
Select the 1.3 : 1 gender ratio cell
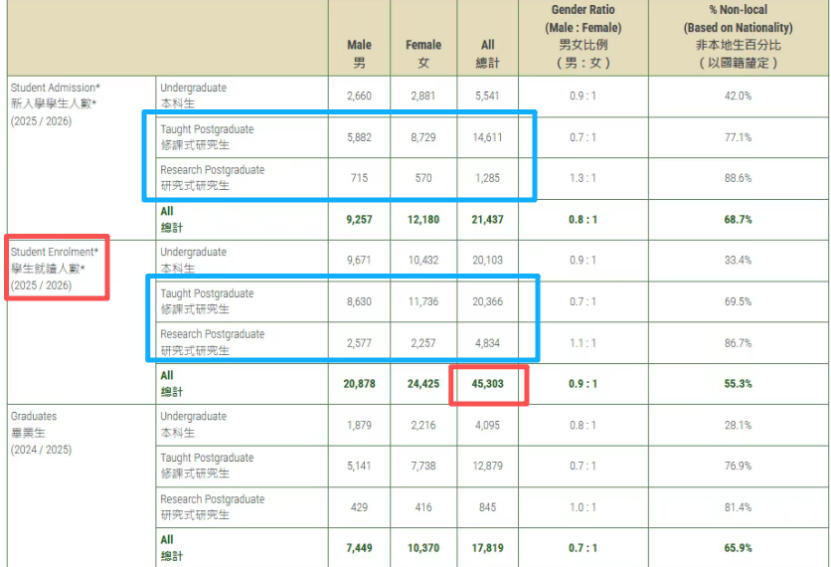pyautogui.click(x=583, y=178)
